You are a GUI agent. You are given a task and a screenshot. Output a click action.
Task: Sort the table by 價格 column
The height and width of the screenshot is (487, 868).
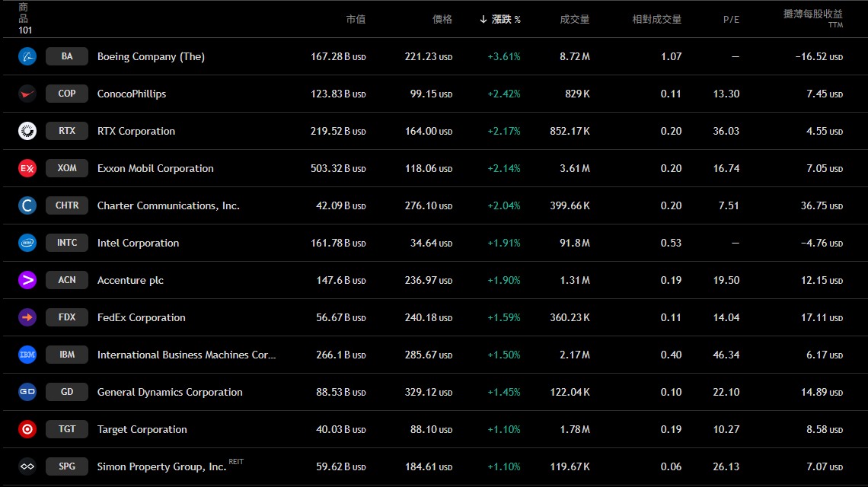click(442, 19)
